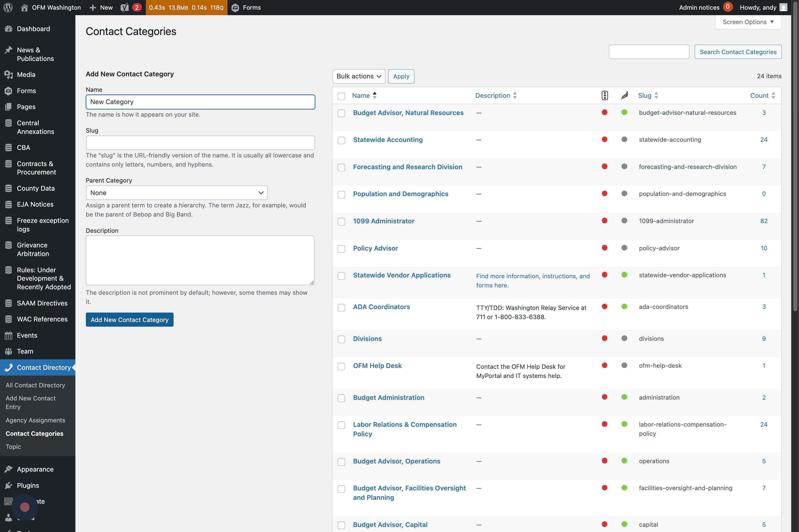
Task: Click the user avatar next to Howdy, andy
Action: (783, 8)
